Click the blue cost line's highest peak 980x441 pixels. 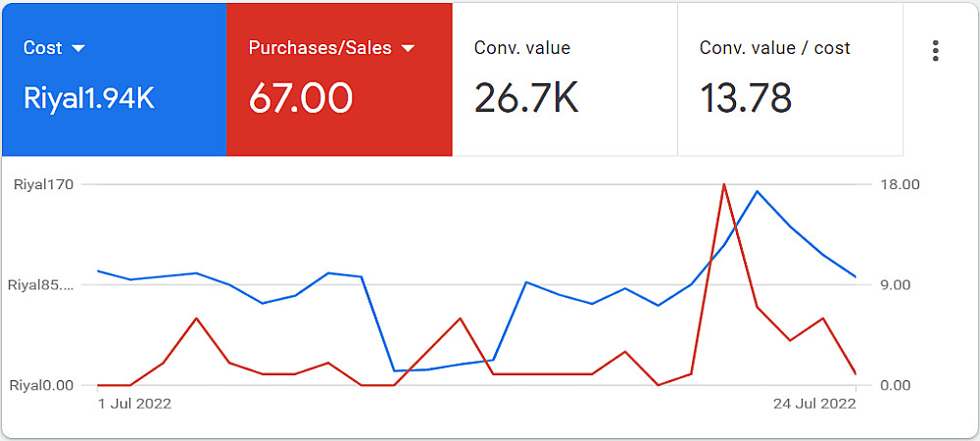[757, 191]
